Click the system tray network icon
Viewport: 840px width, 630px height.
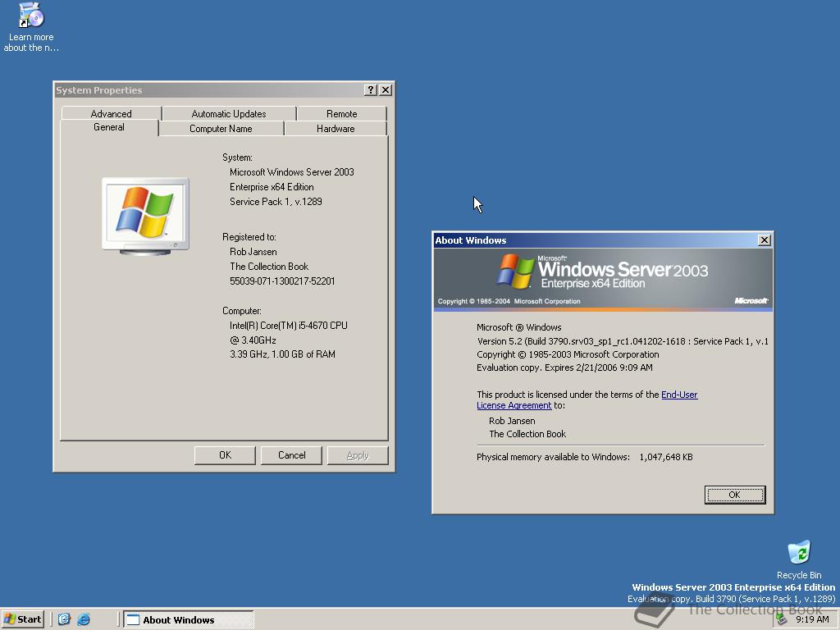point(781,619)
